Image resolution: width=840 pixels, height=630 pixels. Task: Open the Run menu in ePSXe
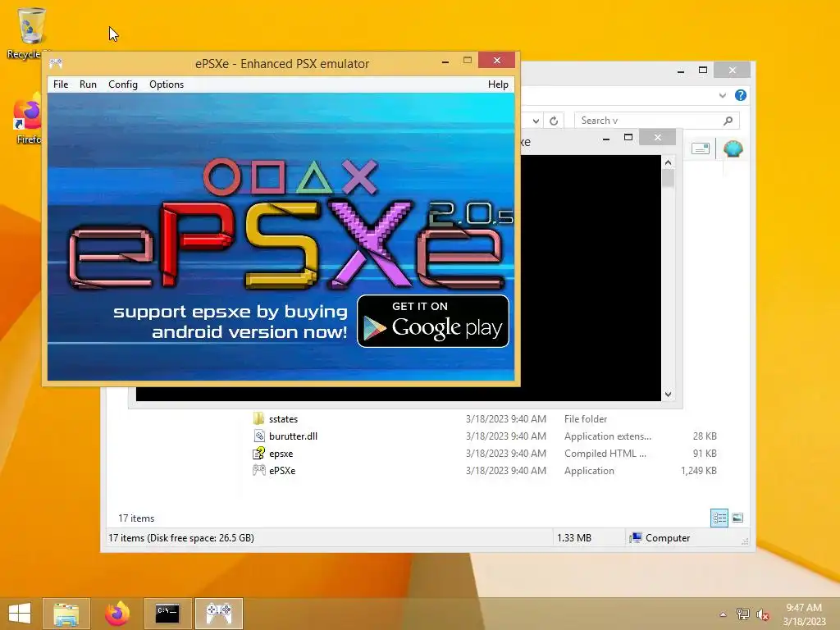(x=88, y=84)
